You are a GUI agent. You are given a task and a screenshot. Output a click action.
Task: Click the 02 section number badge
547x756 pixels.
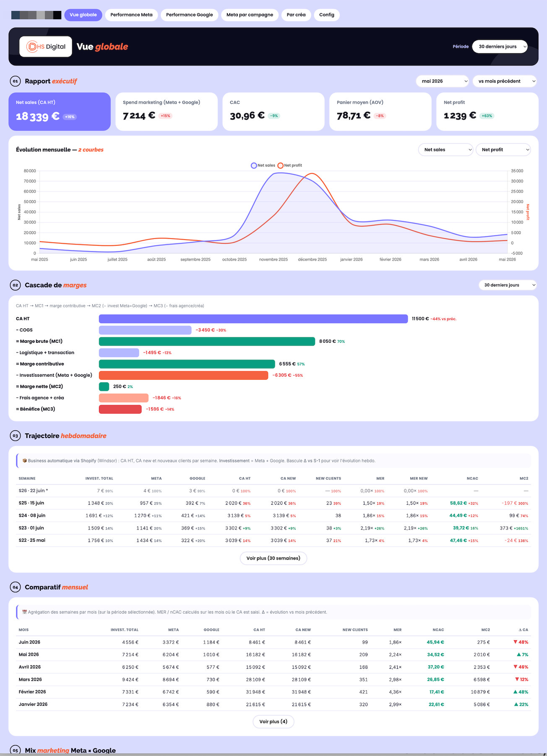coord(15,285)
